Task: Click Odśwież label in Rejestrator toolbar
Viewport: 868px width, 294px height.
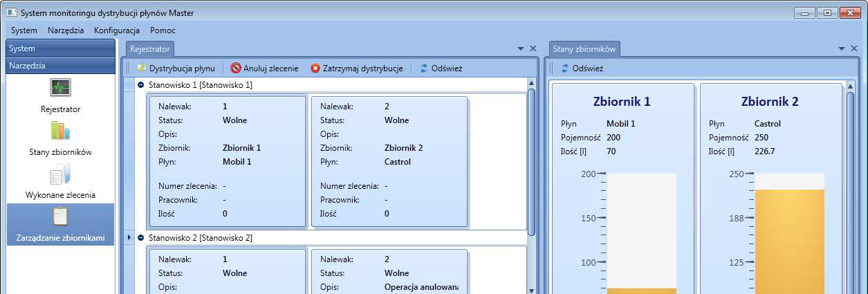Action: 447,68
